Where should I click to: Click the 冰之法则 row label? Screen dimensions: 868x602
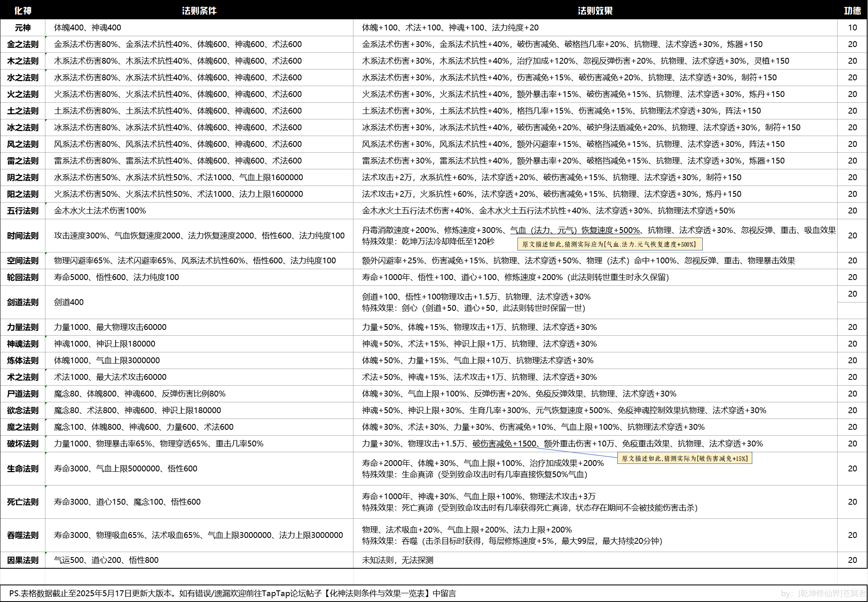pyautogui.click(x=22, y=127)
